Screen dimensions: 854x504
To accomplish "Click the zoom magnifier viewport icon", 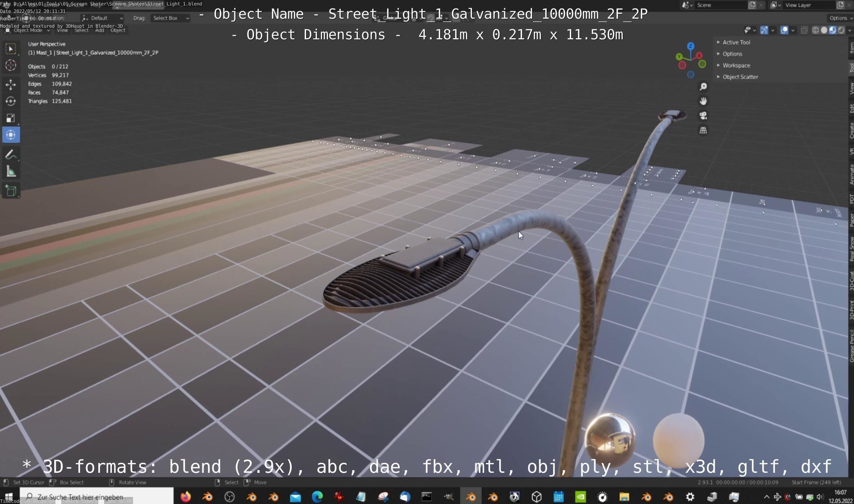I will pos(703,87).
